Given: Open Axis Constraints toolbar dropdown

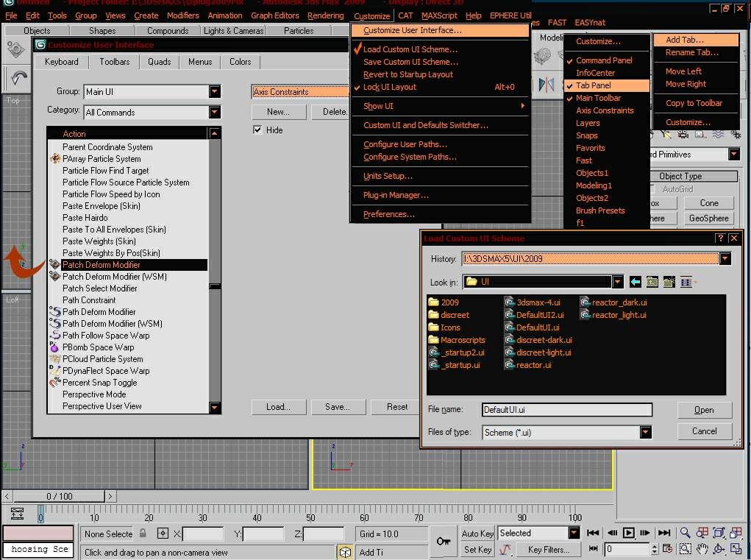Looking at the screenshot, I should pyautogui.click(x=300, y=91).
